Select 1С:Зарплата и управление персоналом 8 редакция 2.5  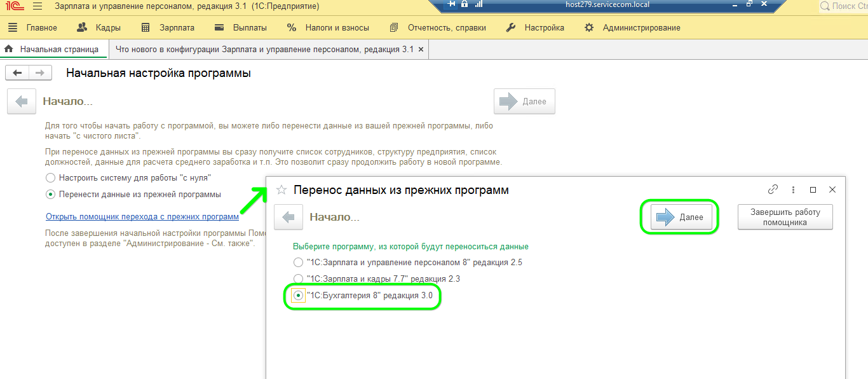tap(408, 262)
